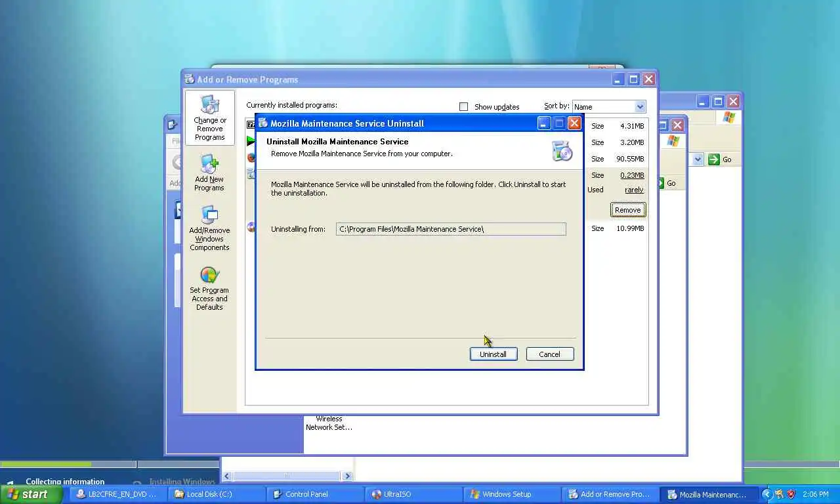Click the 4.31MB size value

point(632,126)
